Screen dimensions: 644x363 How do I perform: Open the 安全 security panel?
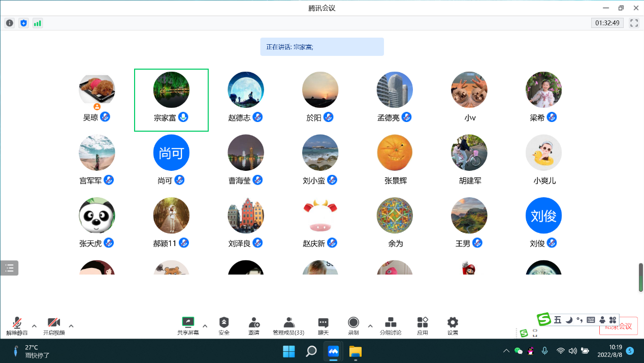224,325
